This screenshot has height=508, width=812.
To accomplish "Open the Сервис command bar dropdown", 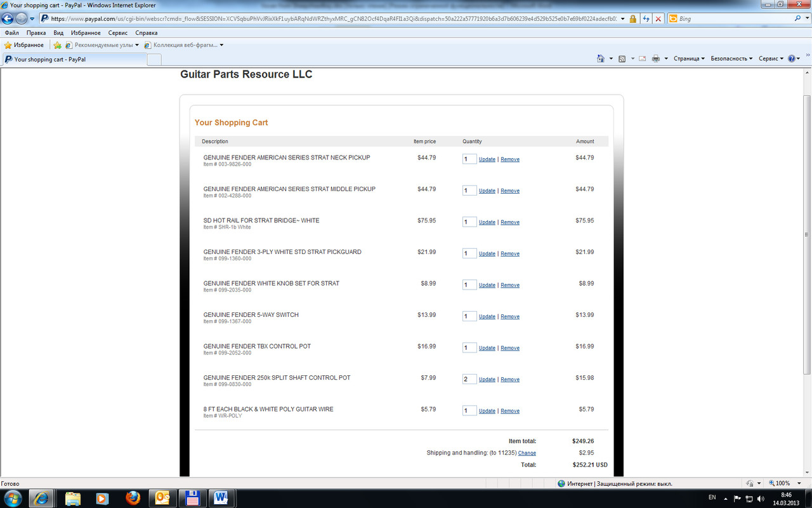I will [771, 58].
